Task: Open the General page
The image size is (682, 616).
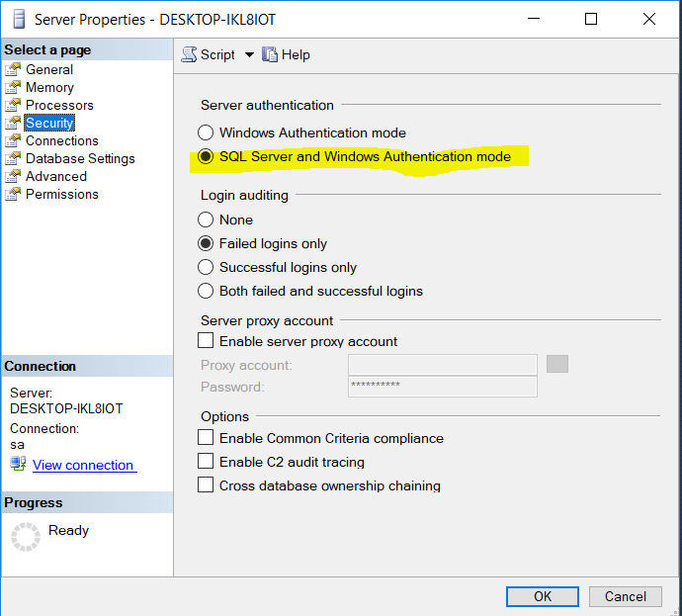Action: pyautogui.click(x=49, y=69)
